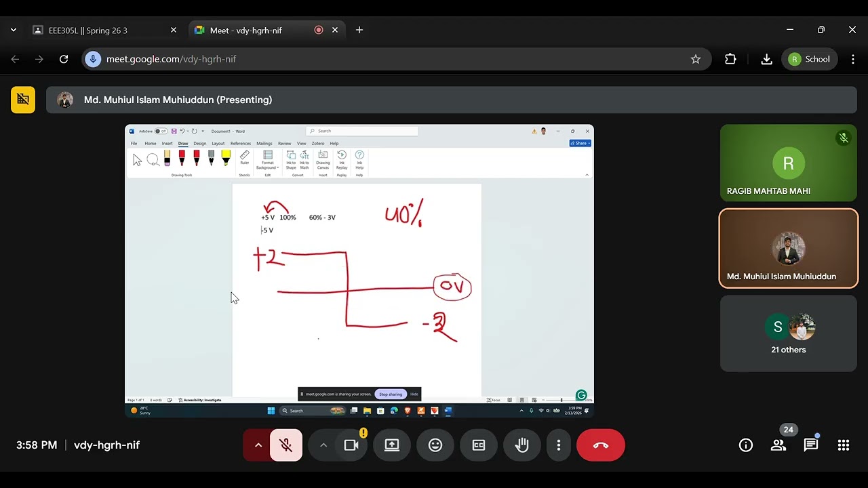This screenshot has height=488, width=868.
Task: Click Hide in the sharing notification bar
Action: pyautogui.click(x=414, y=394)
